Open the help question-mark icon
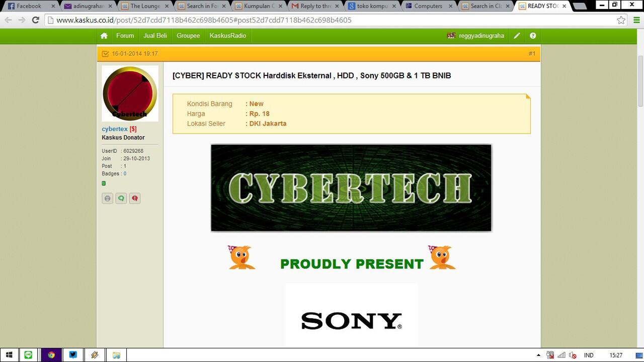644x362 pixels. coord(533,36)
